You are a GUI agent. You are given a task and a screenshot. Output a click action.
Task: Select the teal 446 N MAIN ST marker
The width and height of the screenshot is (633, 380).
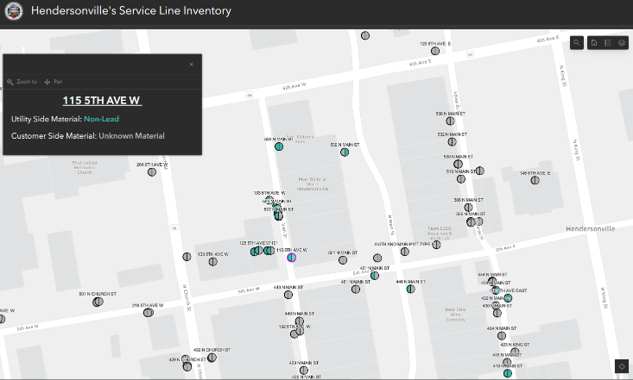coord(411,289)
